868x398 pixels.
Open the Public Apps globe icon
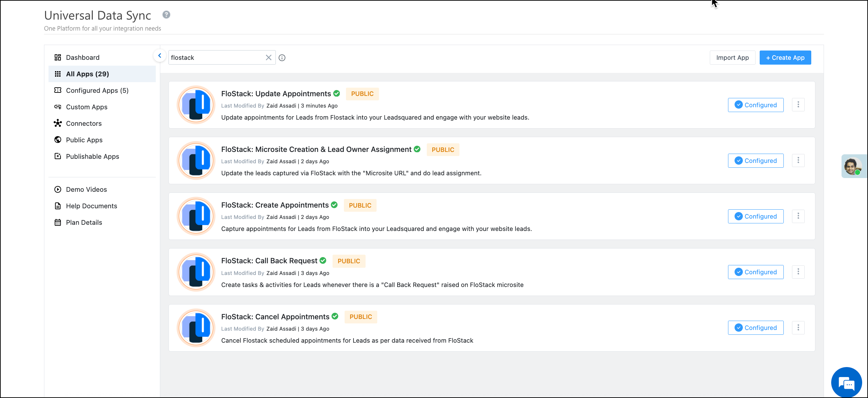[58, 140]
